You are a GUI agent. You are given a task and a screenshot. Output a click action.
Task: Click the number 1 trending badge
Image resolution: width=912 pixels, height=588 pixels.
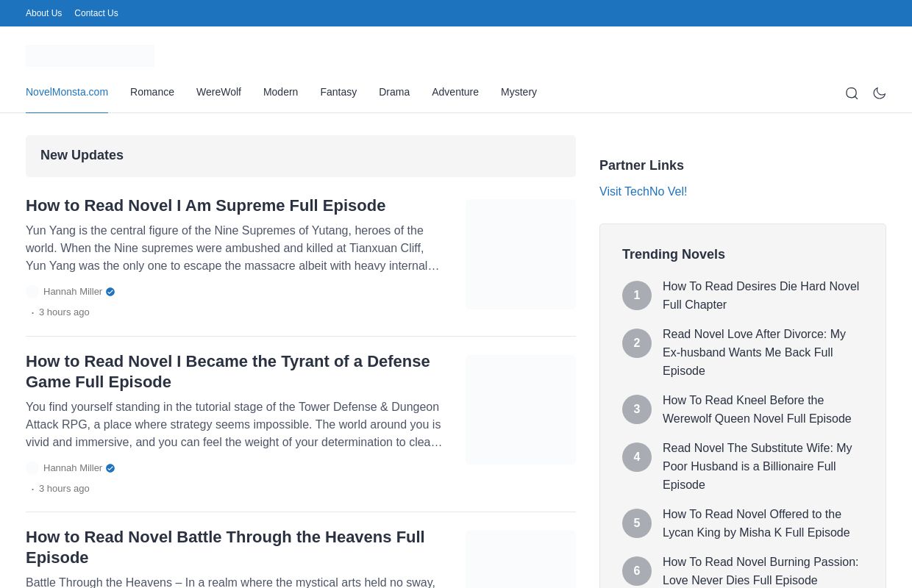point(637,295)
